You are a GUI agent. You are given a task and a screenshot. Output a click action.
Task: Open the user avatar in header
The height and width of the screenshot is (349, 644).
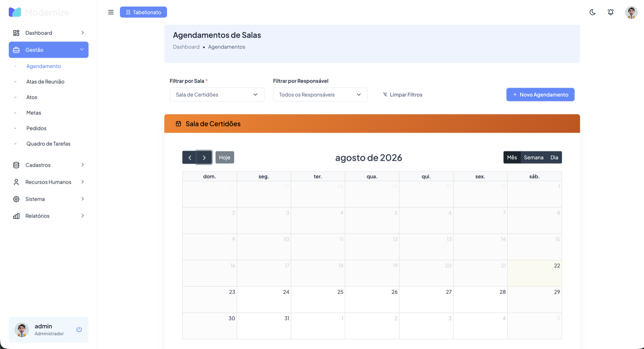(631, 12)
